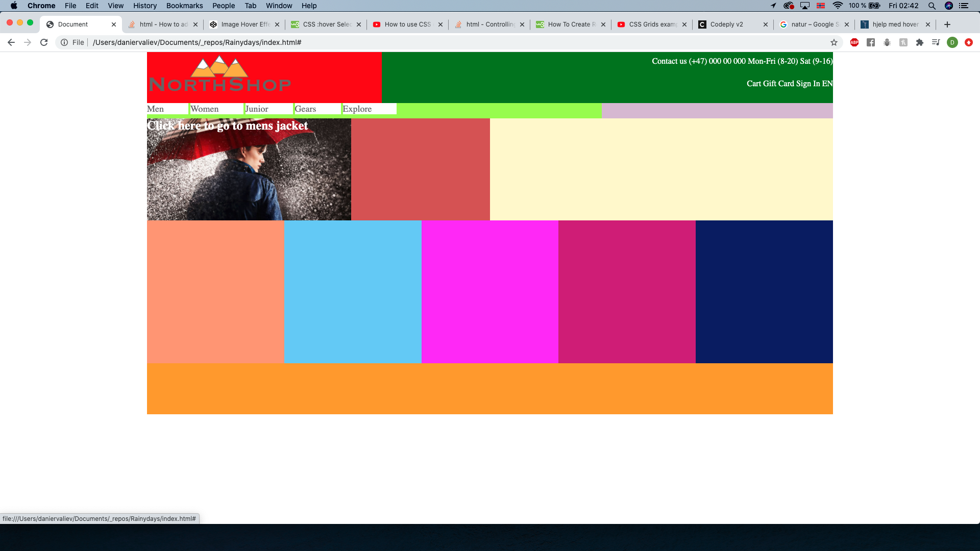Image resolution: width=980 pixels, height=551 pixels.
Task: Click the red Chrome update icon
Action: tap(969, 42)
